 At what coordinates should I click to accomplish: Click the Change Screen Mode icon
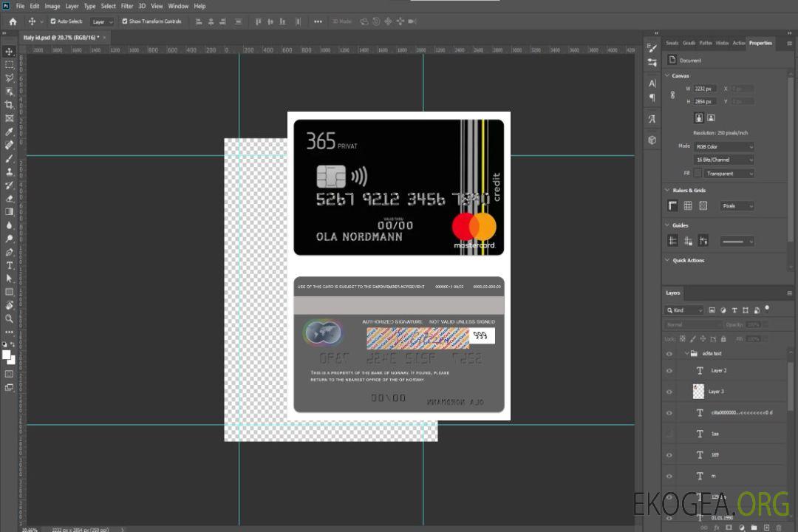pos(9,387)
